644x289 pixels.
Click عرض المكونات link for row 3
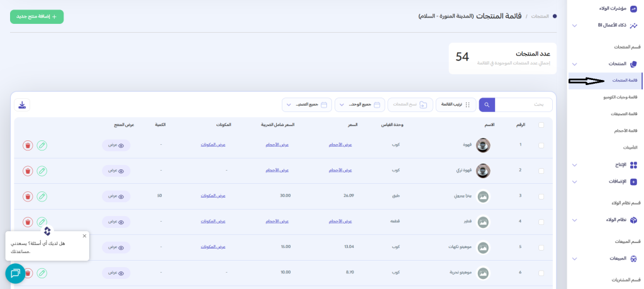tap(213, 196)
